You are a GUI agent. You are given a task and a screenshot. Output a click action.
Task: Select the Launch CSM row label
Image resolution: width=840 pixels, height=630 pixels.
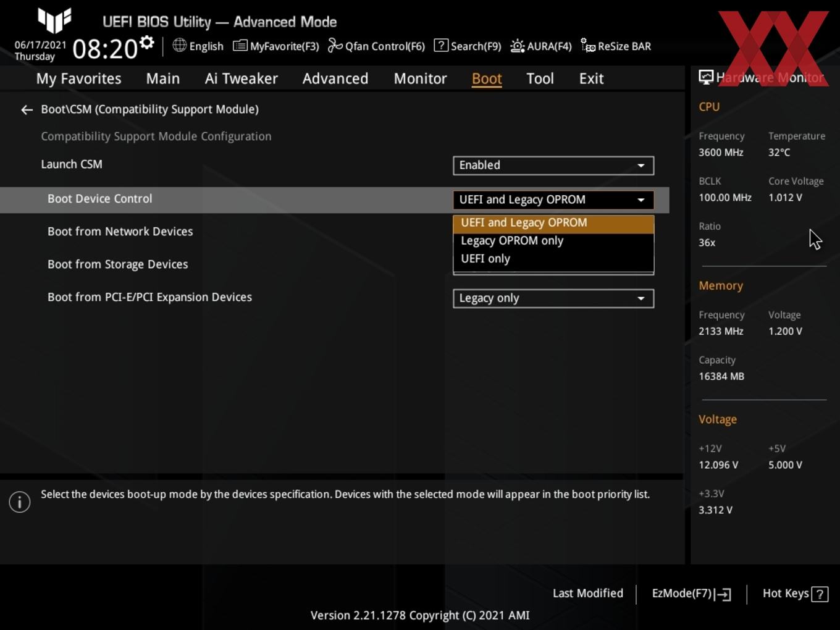pyautogui.click(x=72, y=164)
